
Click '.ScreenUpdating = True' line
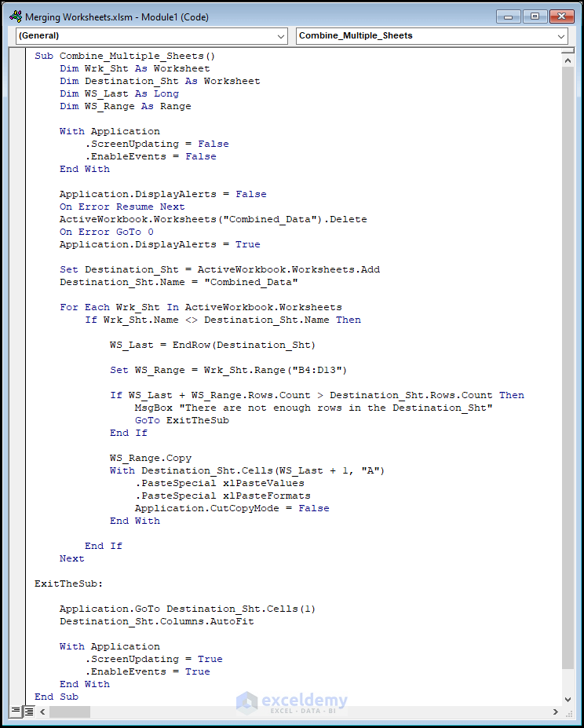154,658
